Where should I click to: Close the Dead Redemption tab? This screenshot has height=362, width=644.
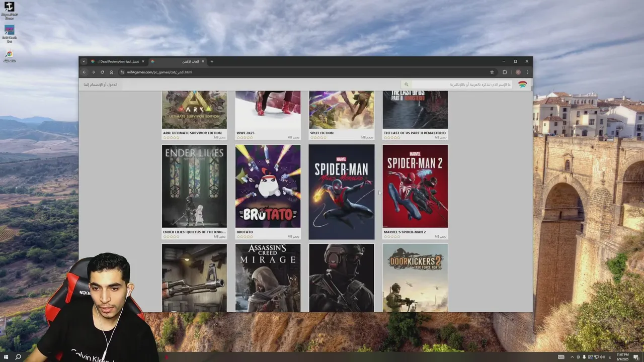(x=143, y=61)
